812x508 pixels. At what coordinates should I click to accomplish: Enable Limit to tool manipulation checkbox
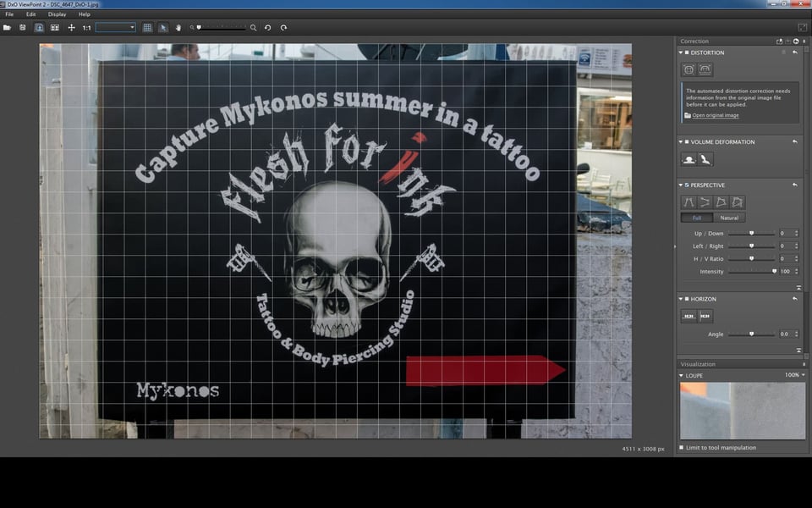point(682,447)
